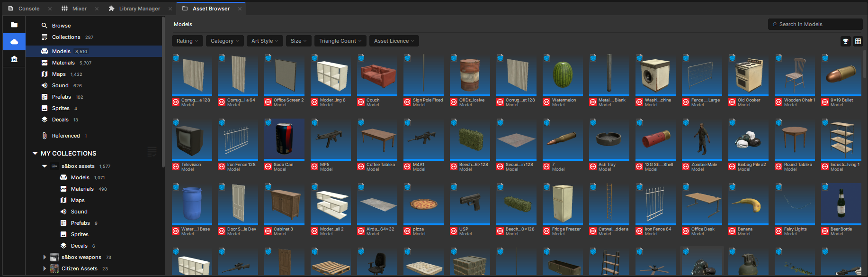The width and height of the screenshot is (868, 277).
Task: Toggle the grid view icon
Action: click(858, 41)
